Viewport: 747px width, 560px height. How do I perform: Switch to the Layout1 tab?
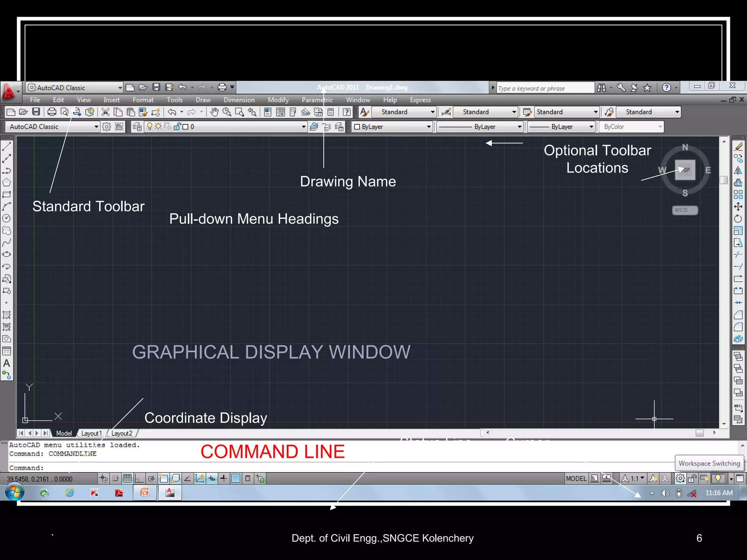(91, 433)
